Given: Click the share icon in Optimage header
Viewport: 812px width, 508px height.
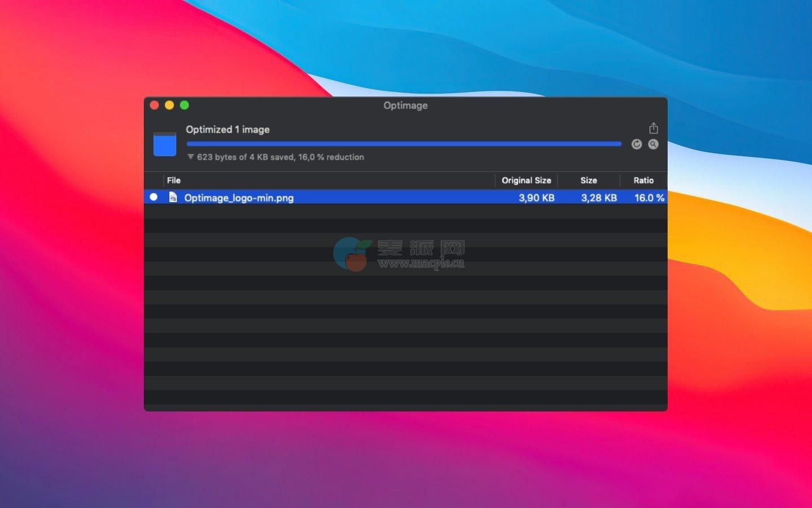Looking at the screenshot, I should [x=653, y=128].
